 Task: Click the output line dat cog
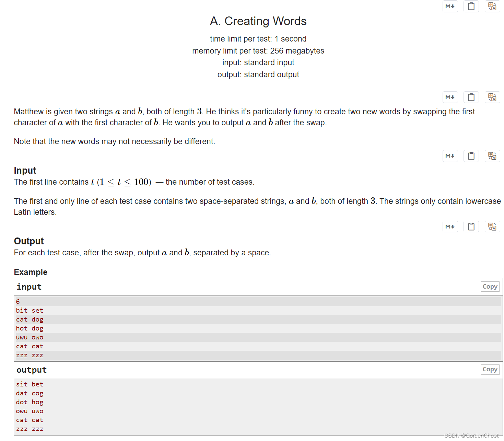pos(30,393)
